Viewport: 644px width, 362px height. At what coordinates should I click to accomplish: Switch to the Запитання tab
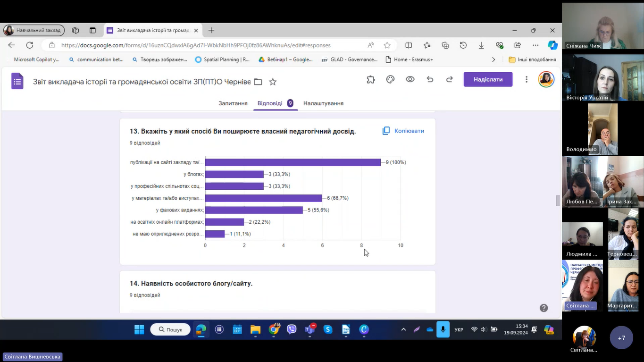pyautogui.click(x=233, y=103)
